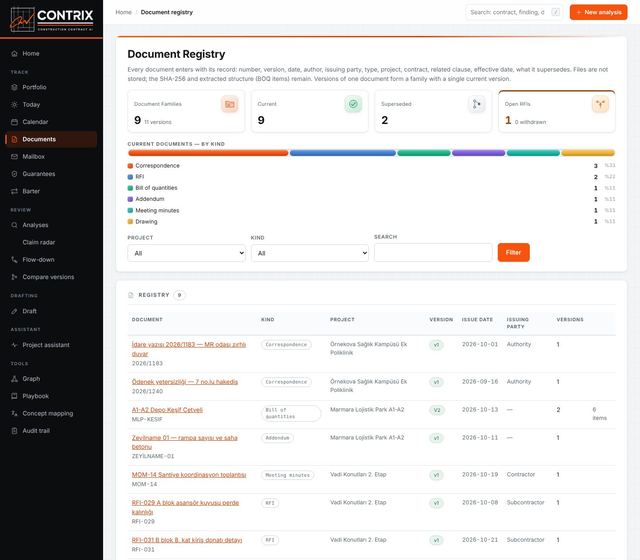Open A1-A2 Depo Keşif Cetveli link
The height and width of the screenshot is (560, 640).
pyautogui.click(x=167, y=410)
